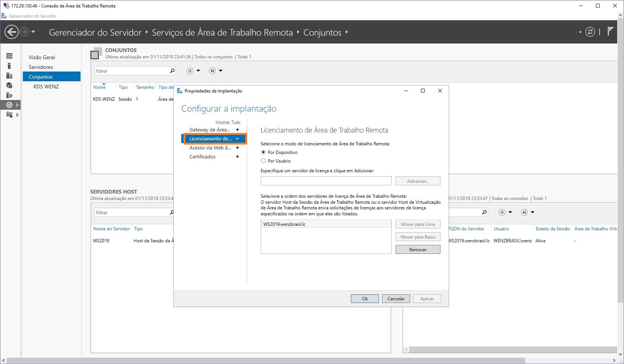Click the Ativa session state cell
The height and width of the screenshot is (364, 624).
click(x=540, y=241)
